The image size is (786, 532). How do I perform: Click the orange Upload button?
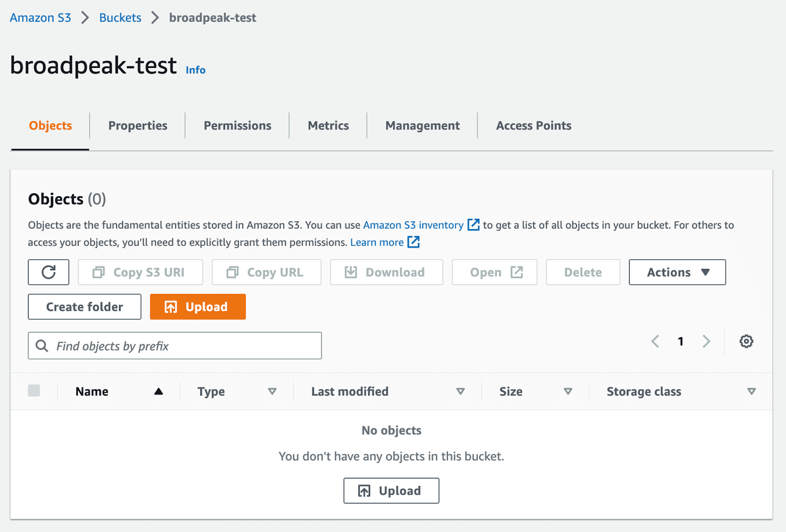(x=198, y=307)
